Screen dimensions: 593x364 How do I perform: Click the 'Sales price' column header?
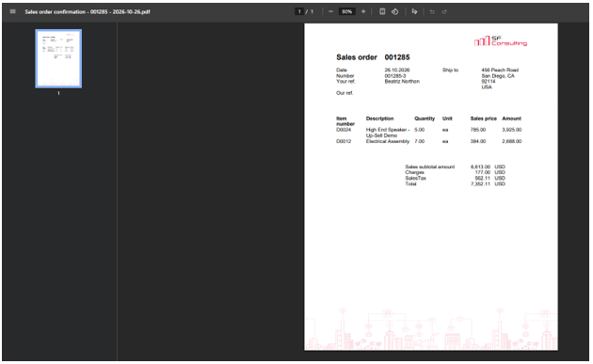483,119
